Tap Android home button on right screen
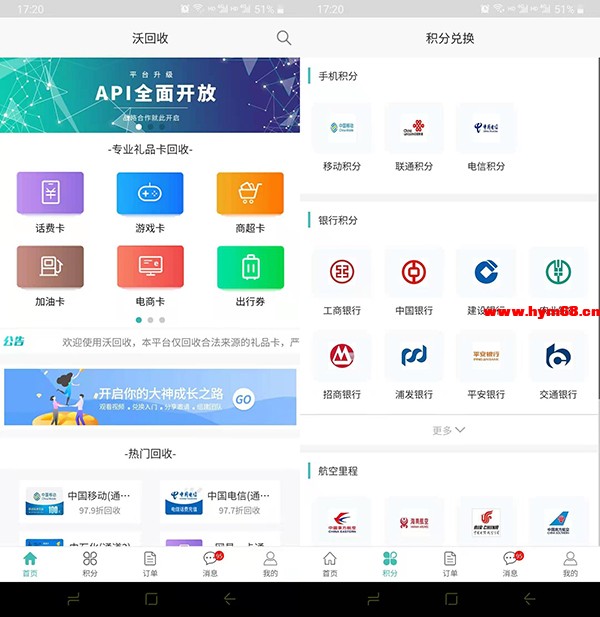Screen dimensions: 600x617 [451, 599]
